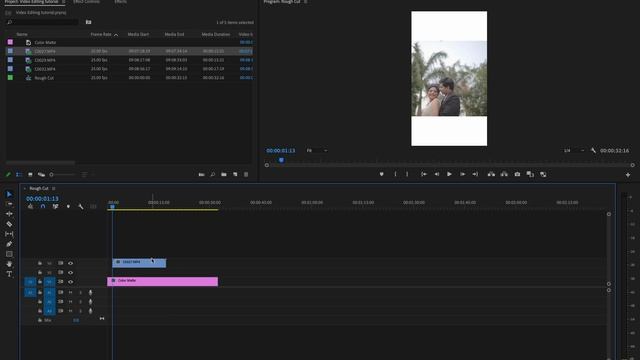Select Rough Cut sequence row in Project panel

click(129, 78)
